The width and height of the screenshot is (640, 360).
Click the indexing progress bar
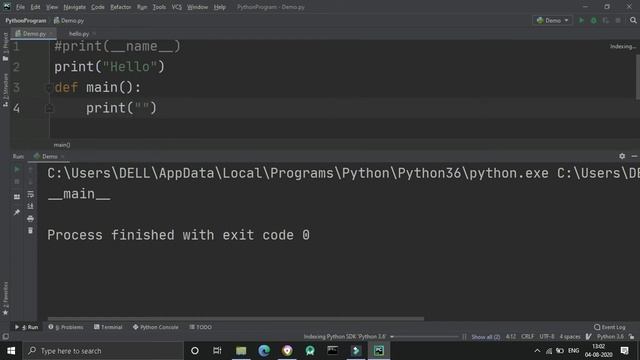click(424, 337)
